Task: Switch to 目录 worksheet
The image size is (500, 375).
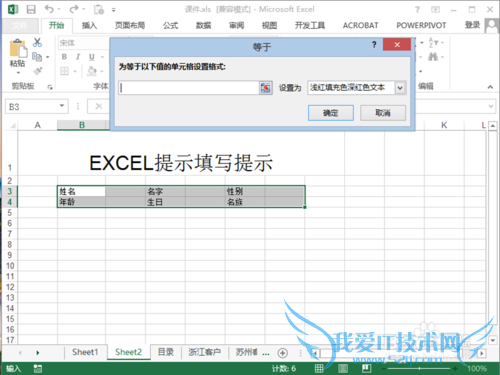Action: 166,352
